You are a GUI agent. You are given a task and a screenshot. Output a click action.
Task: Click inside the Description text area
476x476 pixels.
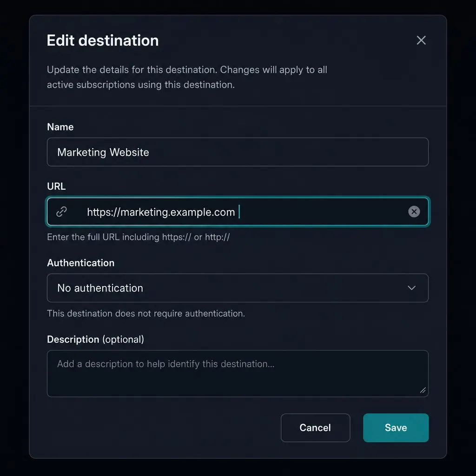238,373
